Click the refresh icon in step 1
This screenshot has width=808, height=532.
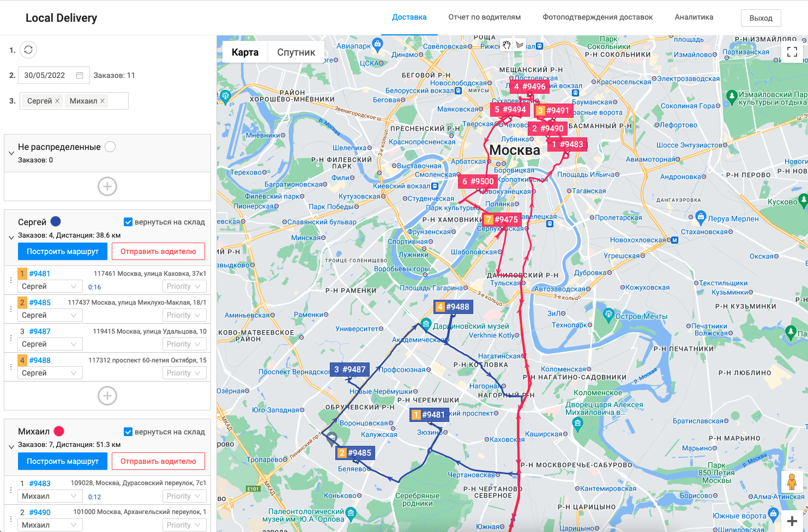28,50
